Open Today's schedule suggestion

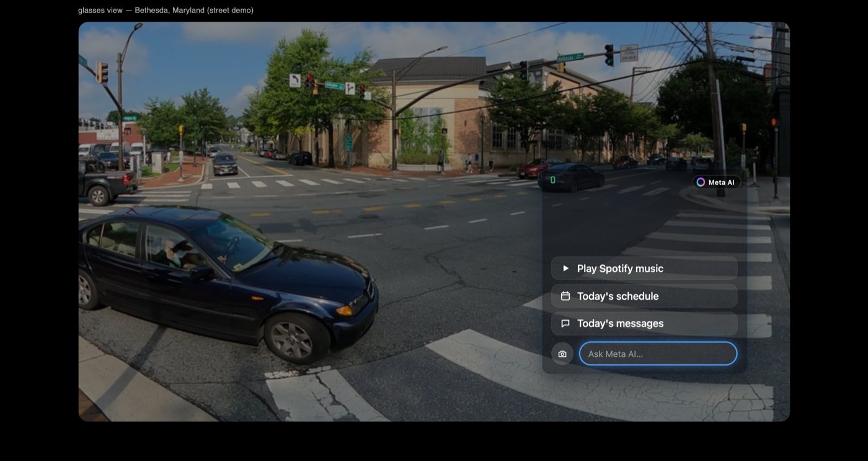click(644, 296)
